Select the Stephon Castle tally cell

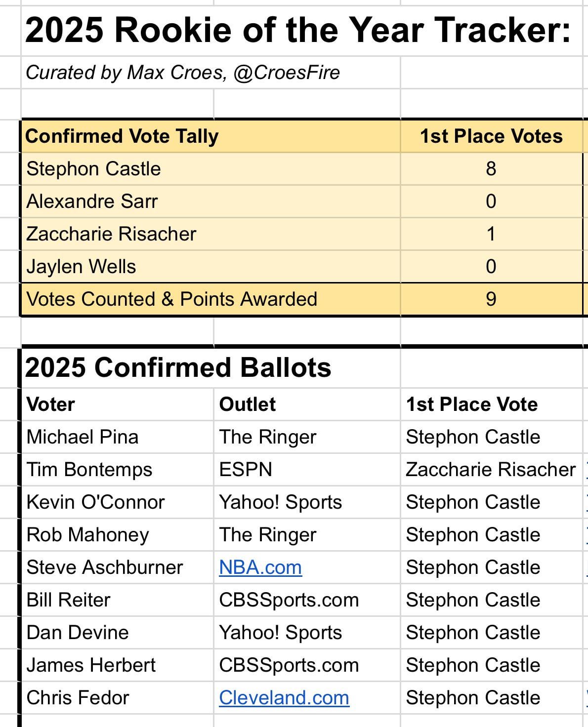(x=94, y=169)
